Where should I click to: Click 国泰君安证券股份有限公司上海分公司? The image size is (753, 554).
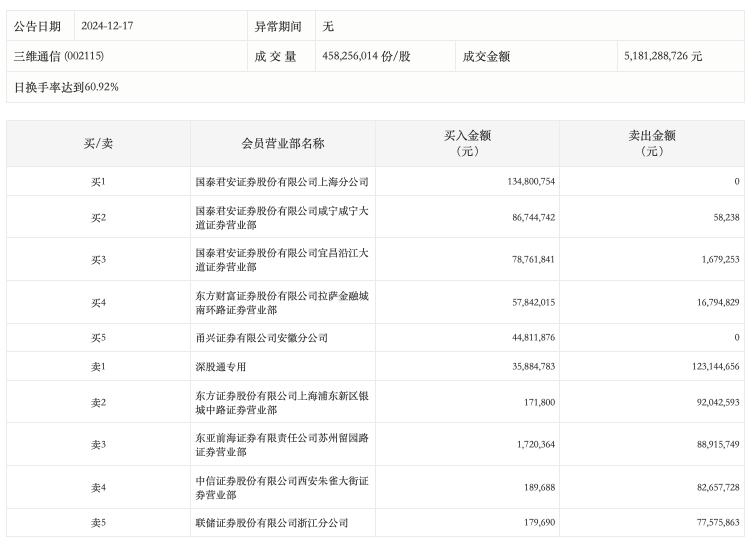(x=282, y=182)
